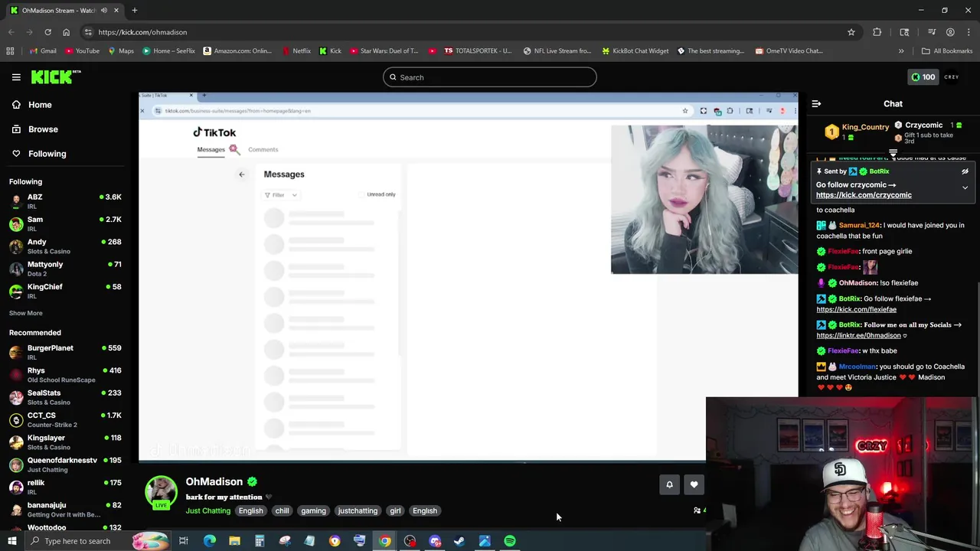Screen dimensions: 980x551
Task: Focus the Kick search field
Action: coord(490,77)
